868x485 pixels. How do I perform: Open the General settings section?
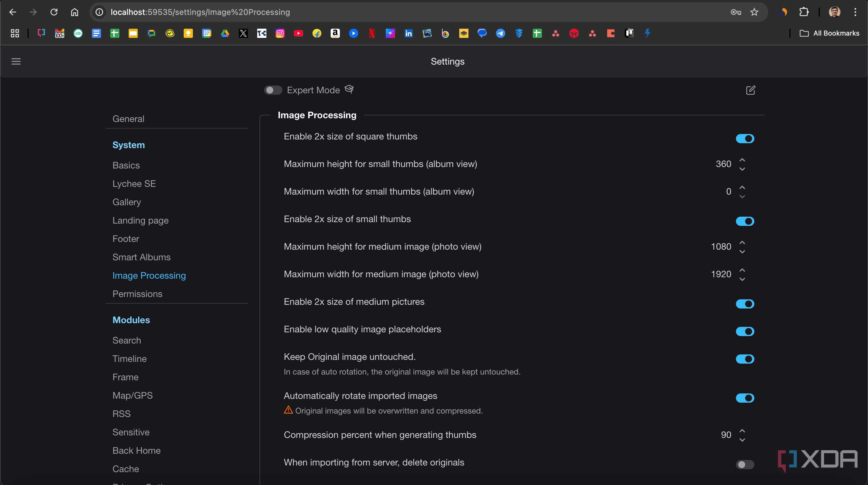(x=128, y=119)
